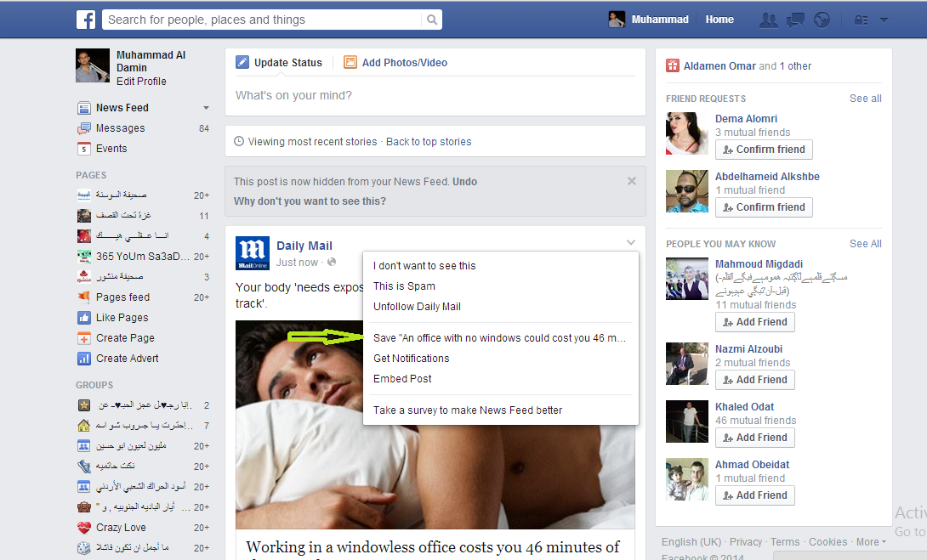Open Aldamen Omar birthday link
The height and width of the screenshot is (560, 927).
[x=719, y=66]
